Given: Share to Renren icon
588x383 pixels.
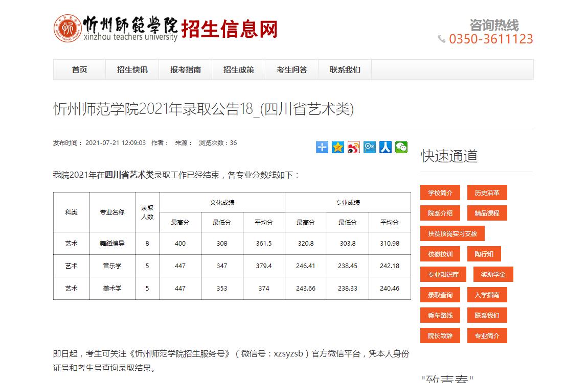Looking at the screenshot, I should click(x=385, y=147).
